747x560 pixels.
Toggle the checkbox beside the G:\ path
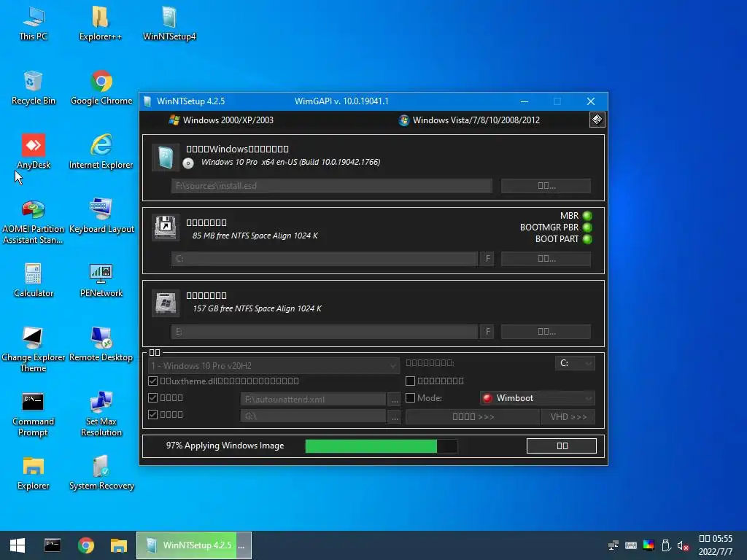pyautogui.click(x=153, y=414)
